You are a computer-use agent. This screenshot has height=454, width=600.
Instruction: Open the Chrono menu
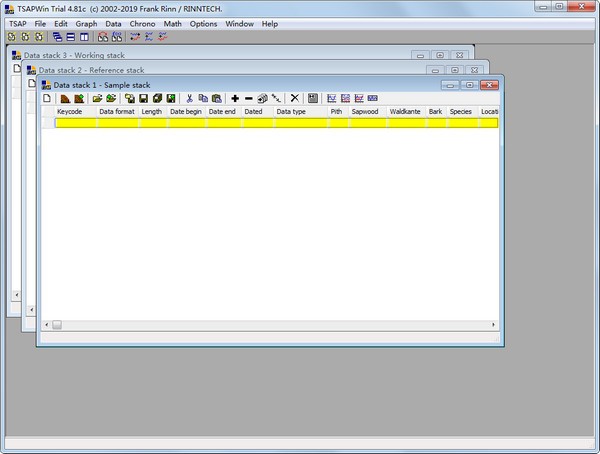click(x=141, y=23)
